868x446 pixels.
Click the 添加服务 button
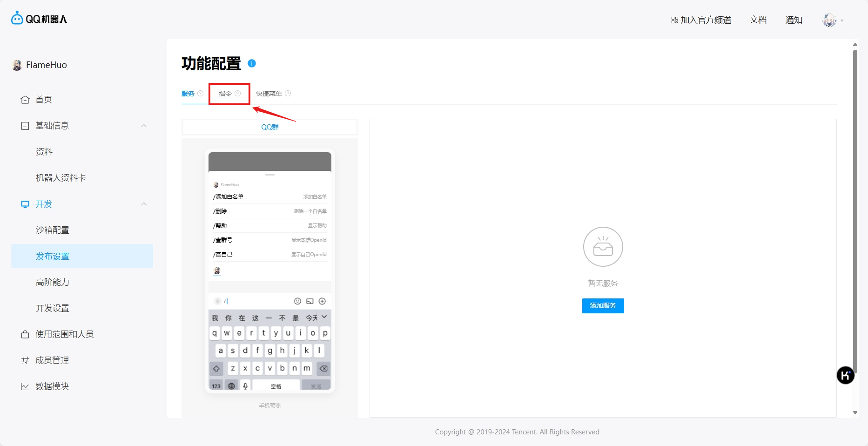pos(603,306)
